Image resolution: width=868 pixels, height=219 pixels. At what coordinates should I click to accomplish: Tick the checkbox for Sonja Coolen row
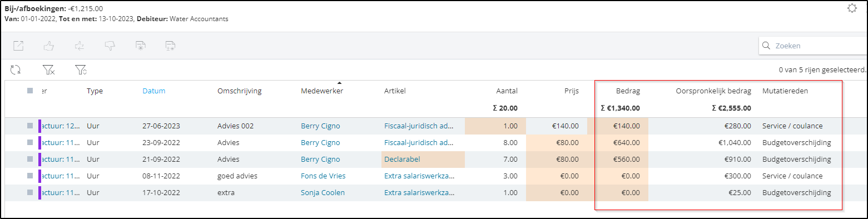[30, 193]
